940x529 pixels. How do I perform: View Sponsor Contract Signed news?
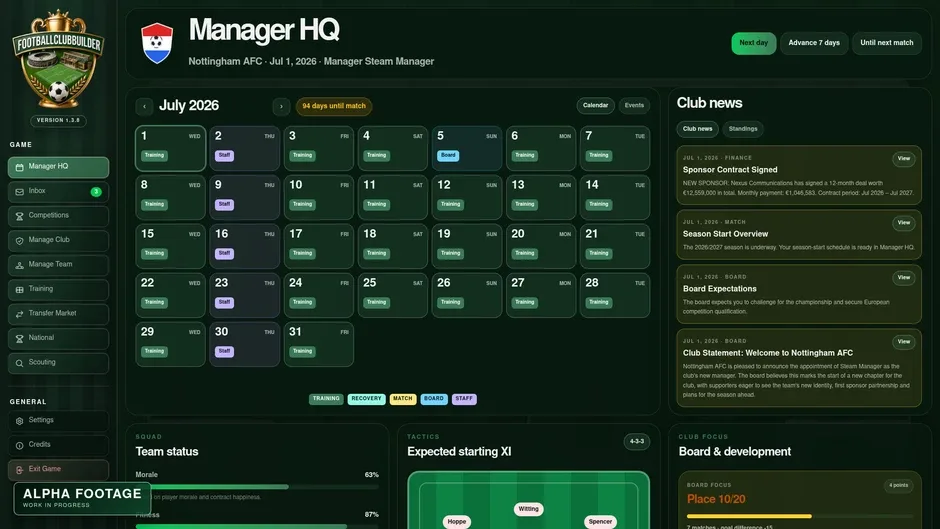point(903,159)
